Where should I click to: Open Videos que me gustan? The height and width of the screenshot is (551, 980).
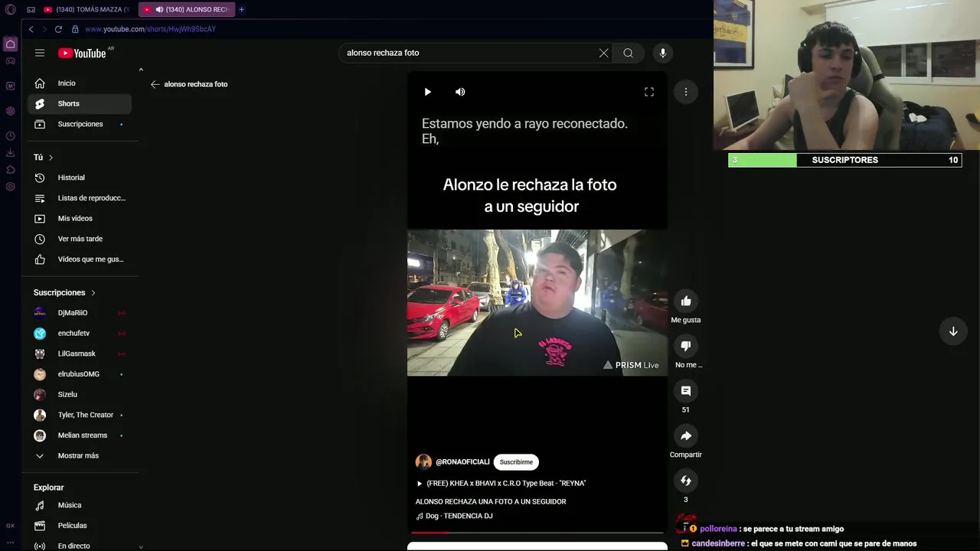tap(80, 259)
